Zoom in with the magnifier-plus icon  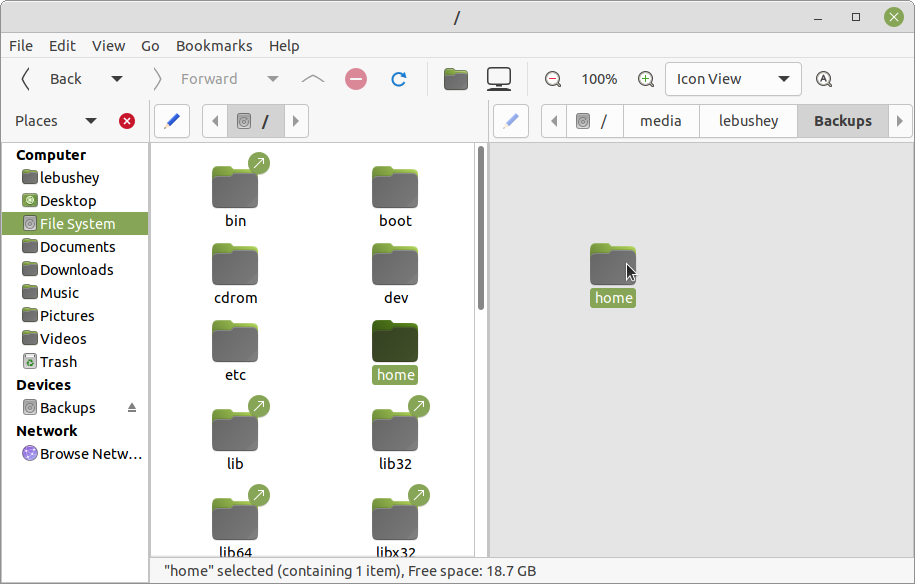click(645, 79)
